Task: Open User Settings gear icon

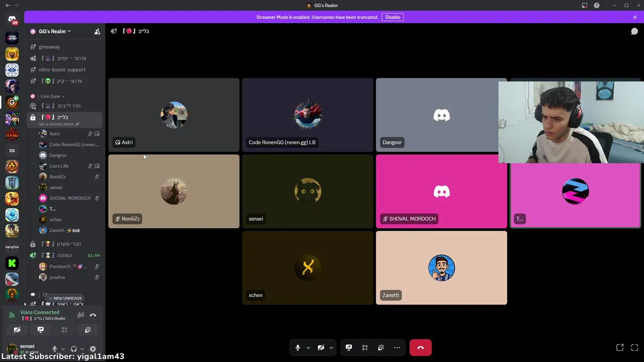Action: 93,349
